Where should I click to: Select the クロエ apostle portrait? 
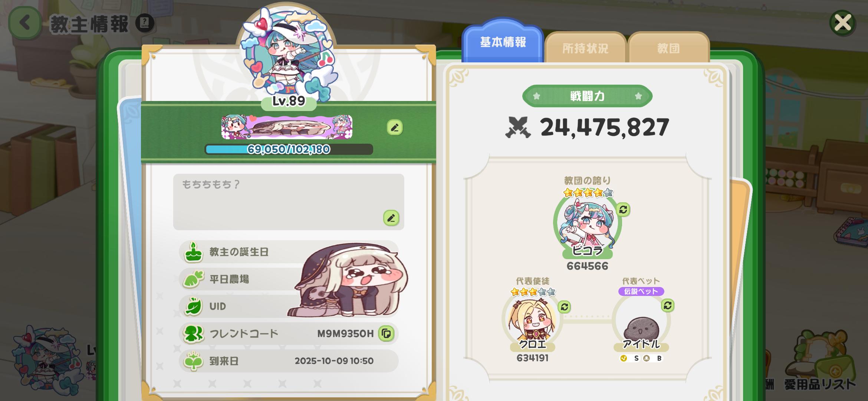(x=532, y=320)
